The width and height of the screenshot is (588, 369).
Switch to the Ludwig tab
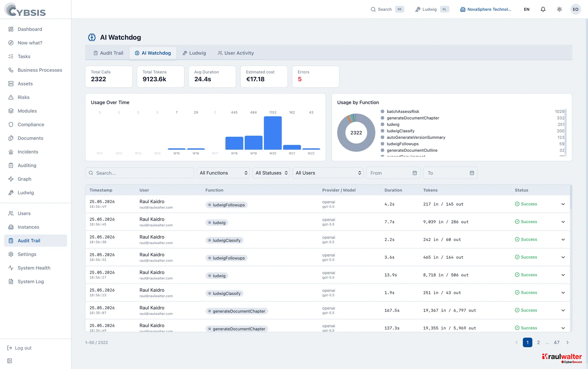(194, 53)
